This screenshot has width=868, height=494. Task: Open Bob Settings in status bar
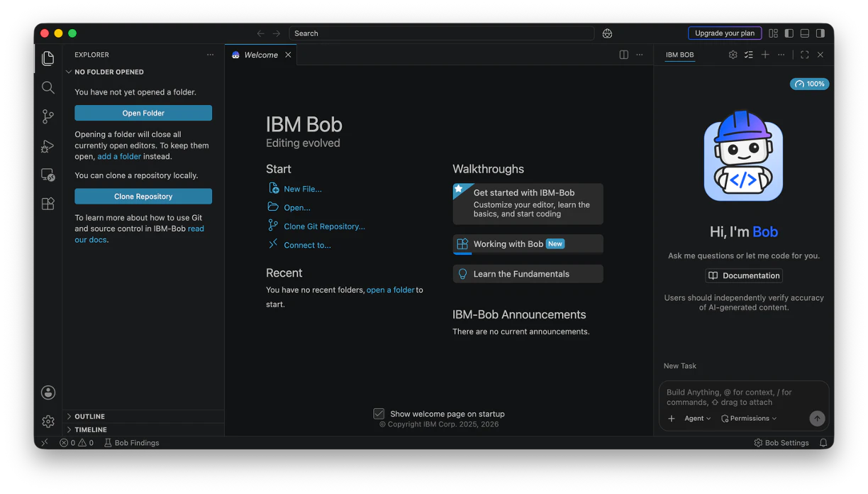(781, 443)
